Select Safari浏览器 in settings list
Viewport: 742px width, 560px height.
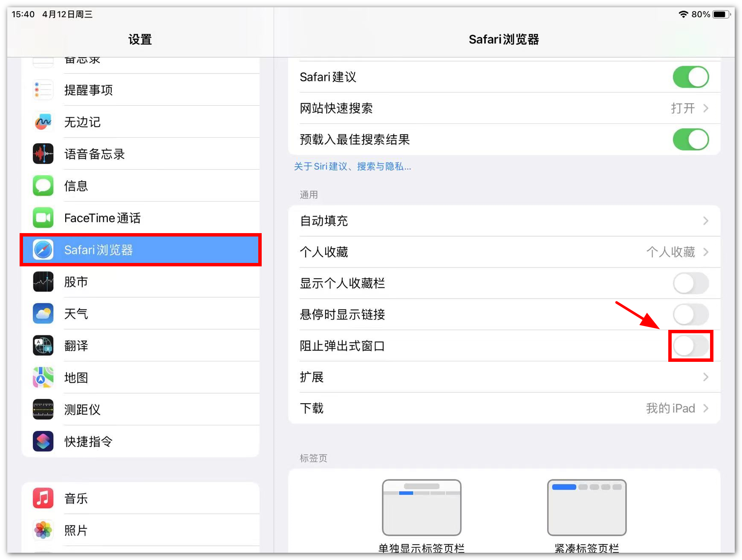[141, 250]
